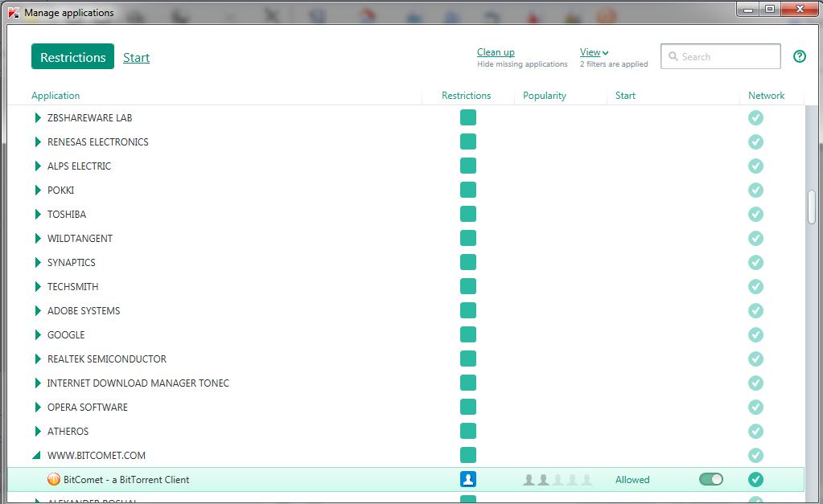Click OPERA SOFTWARE restrictions square icon

coord(468,407)
